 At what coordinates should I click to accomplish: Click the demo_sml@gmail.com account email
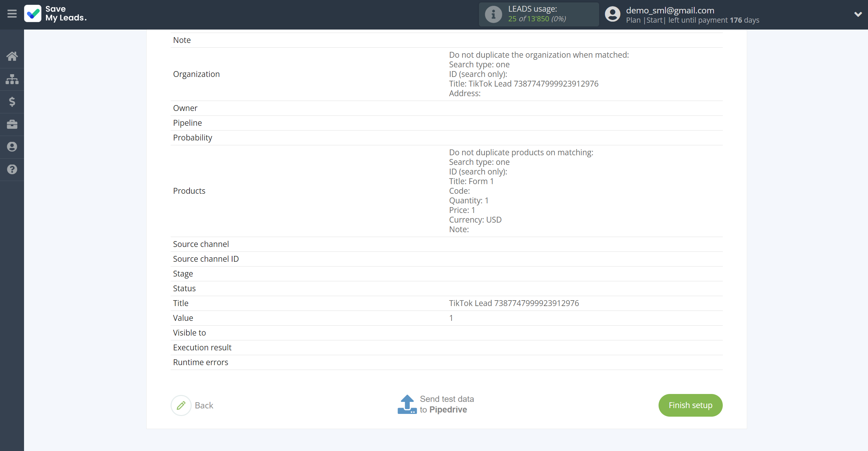670,10
